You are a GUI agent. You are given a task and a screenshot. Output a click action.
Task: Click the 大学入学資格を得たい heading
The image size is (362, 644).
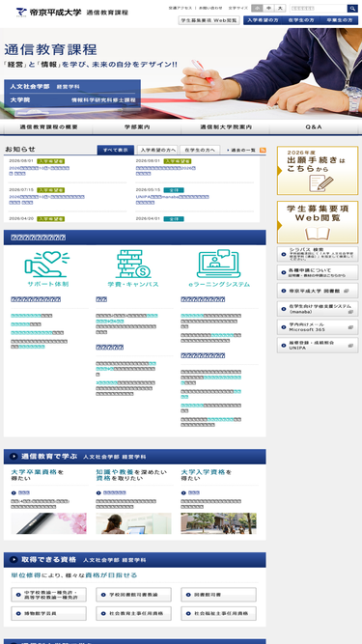207,475
